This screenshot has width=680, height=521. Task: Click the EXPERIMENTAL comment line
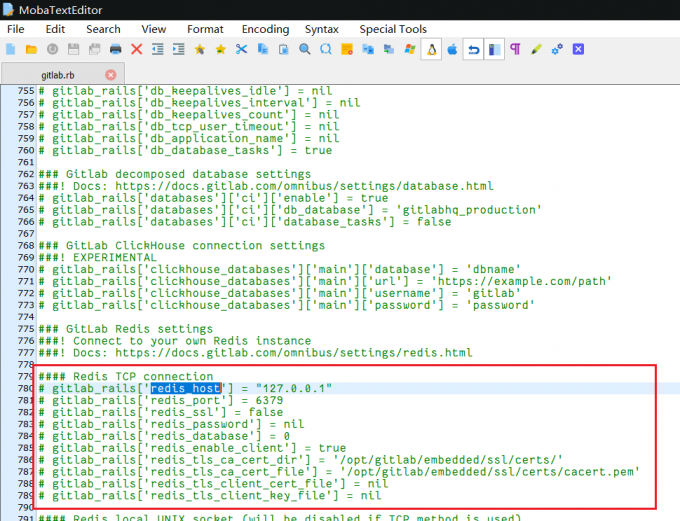[x=98, y=257]
